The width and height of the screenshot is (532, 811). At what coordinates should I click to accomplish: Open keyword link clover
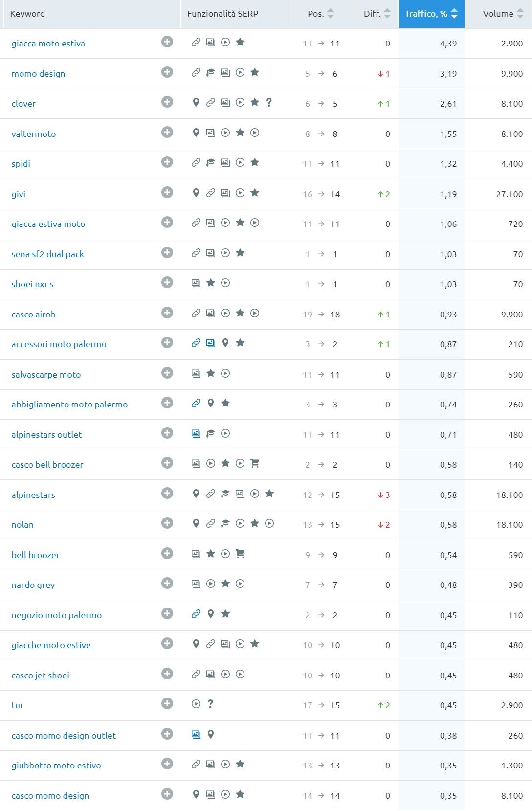tap(23, 104)
